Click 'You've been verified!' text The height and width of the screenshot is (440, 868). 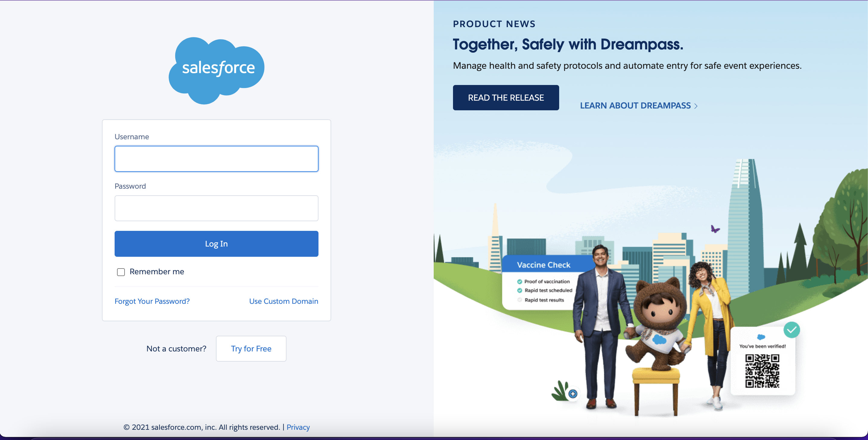click(x=762, y=346)
